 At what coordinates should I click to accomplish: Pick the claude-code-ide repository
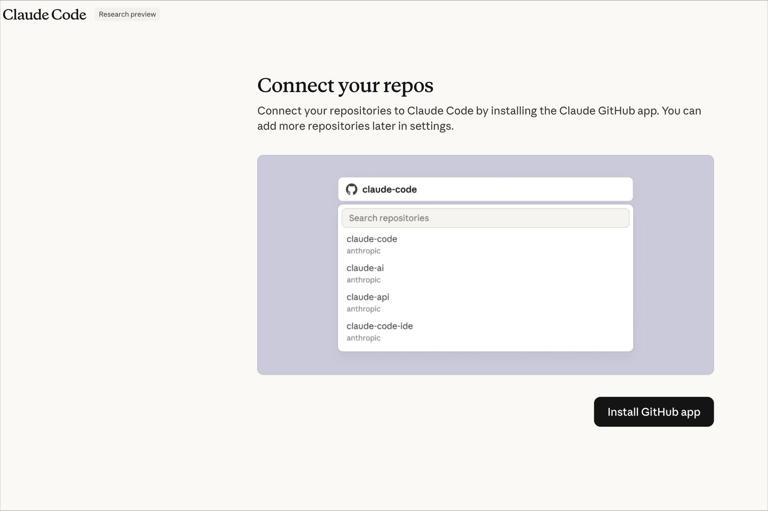click(485, 331)
